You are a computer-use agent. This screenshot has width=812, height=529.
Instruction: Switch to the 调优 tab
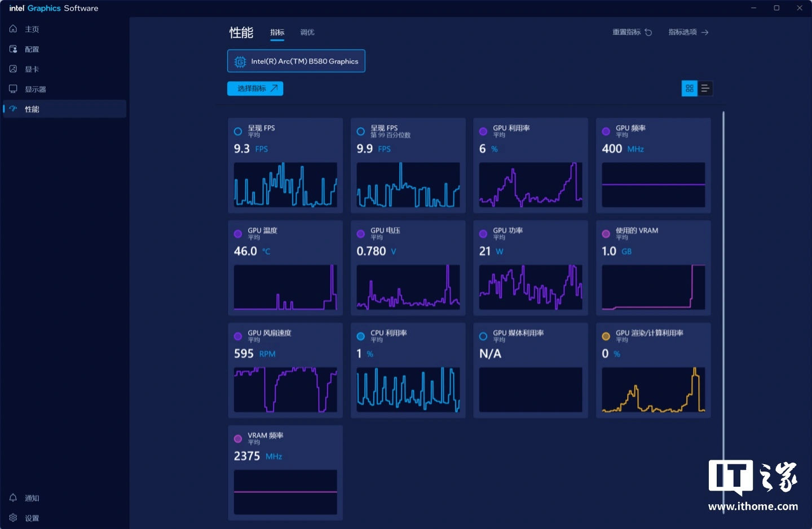click(x=307, y=32)
